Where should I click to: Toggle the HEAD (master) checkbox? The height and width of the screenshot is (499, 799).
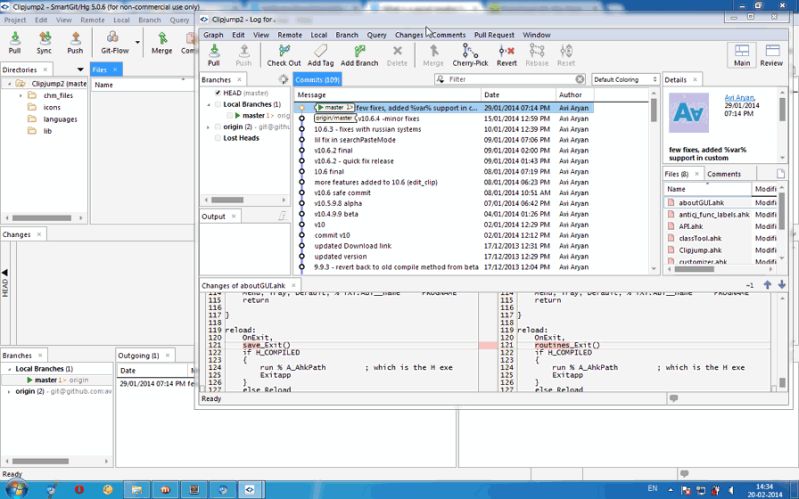pyautogui.click(x=218, y=93)
